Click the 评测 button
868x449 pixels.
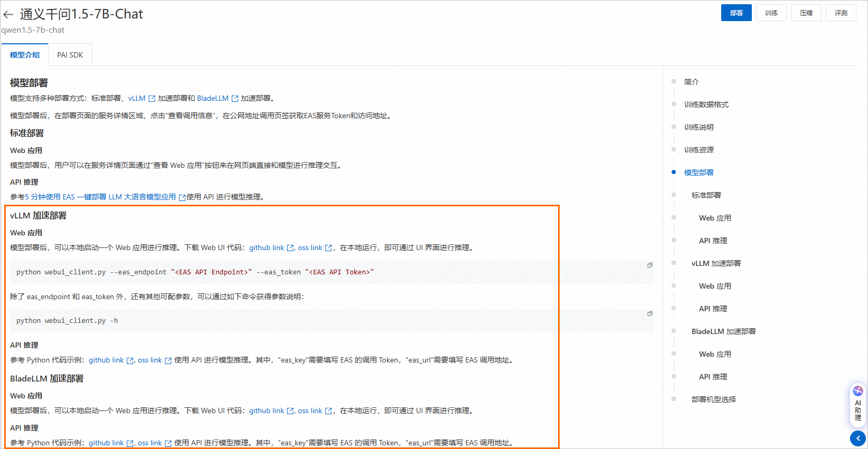point(841,13)
